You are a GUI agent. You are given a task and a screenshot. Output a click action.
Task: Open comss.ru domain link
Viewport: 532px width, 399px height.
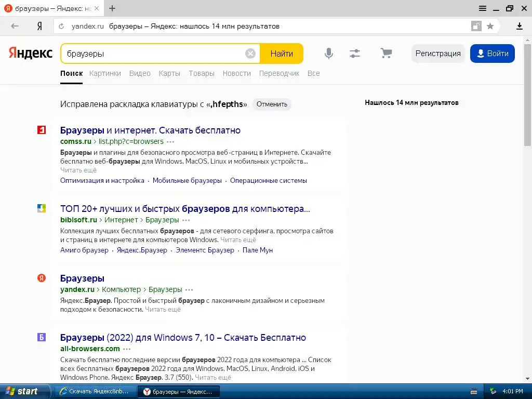pos(76,141)
